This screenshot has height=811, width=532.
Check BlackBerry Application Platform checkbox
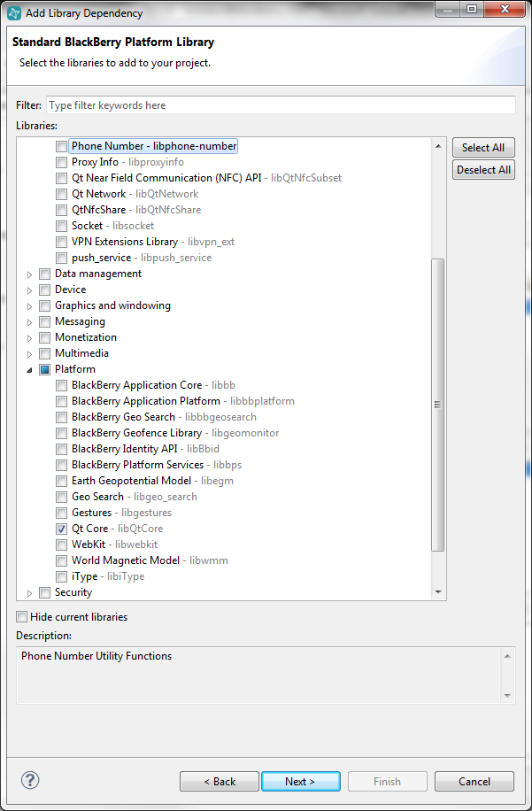(x=62, y=401)
